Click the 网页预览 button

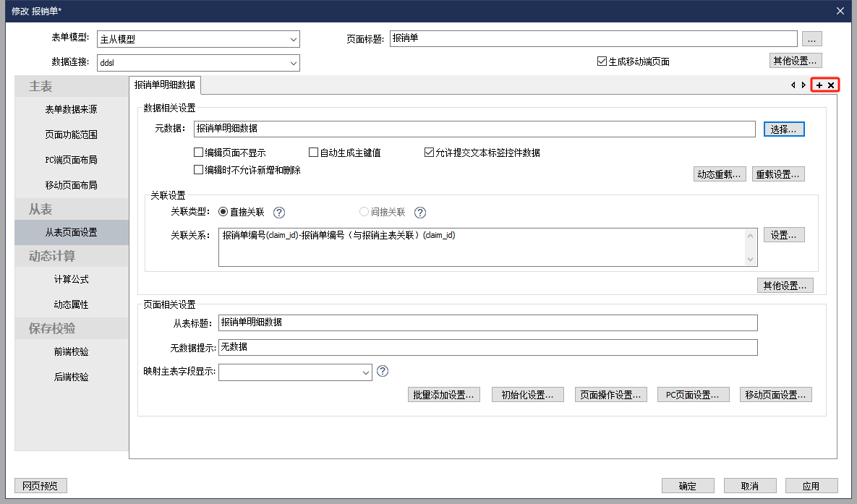coord(40,486)
